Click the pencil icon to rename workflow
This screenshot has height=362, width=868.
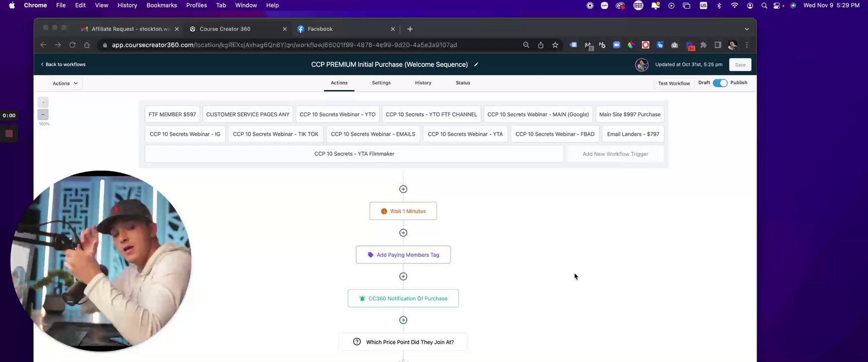[476, 64]
